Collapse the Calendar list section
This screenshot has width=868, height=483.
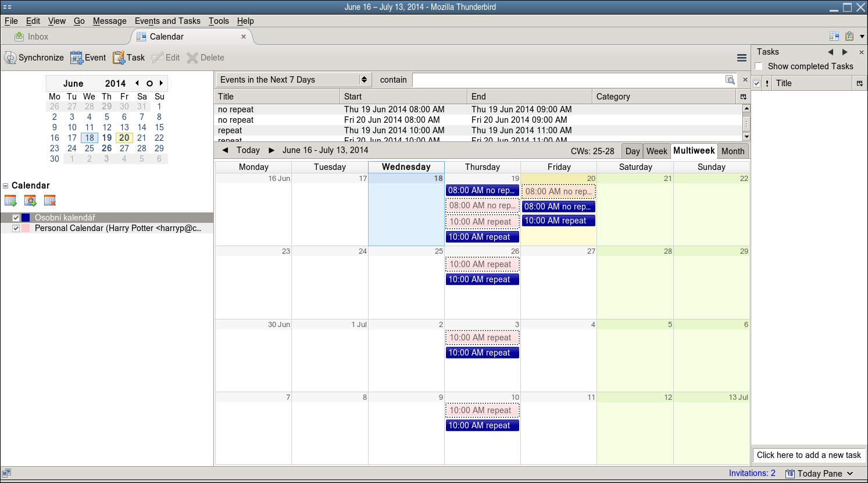coord(6,186)
